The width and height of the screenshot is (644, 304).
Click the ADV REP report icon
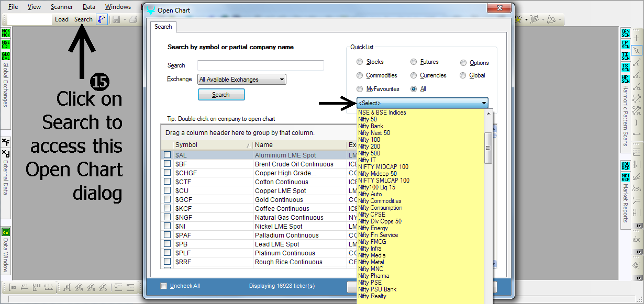tap(626, 165)
